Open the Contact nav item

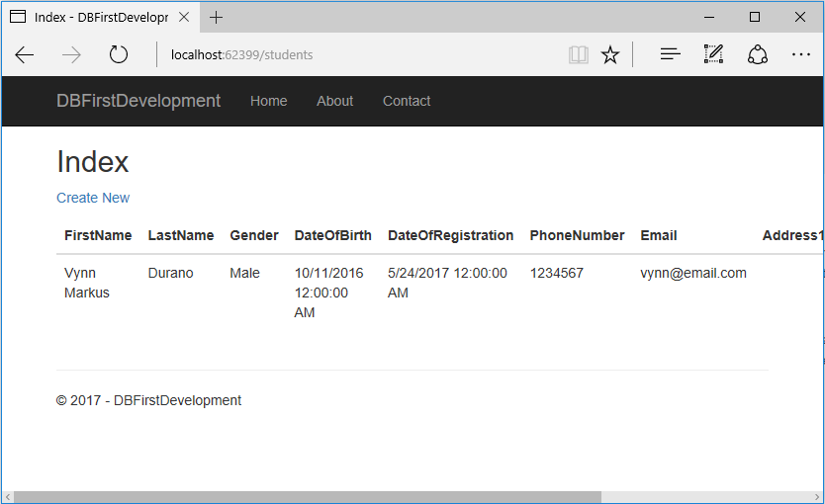[x=407, y=101]
